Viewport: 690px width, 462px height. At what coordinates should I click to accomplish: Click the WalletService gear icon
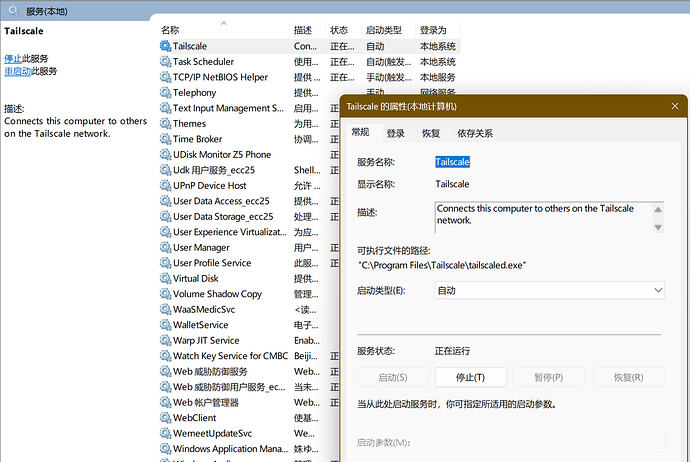tap(165, 325)
